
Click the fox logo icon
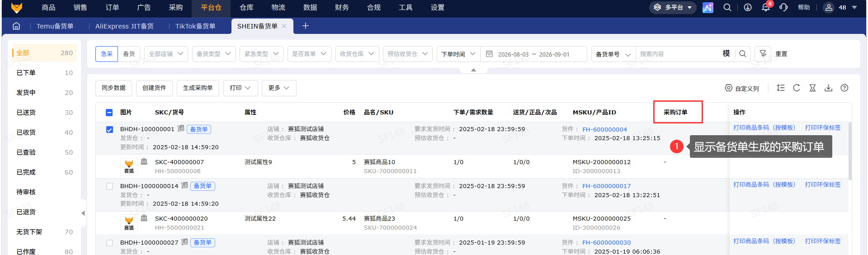click(17, 8)
